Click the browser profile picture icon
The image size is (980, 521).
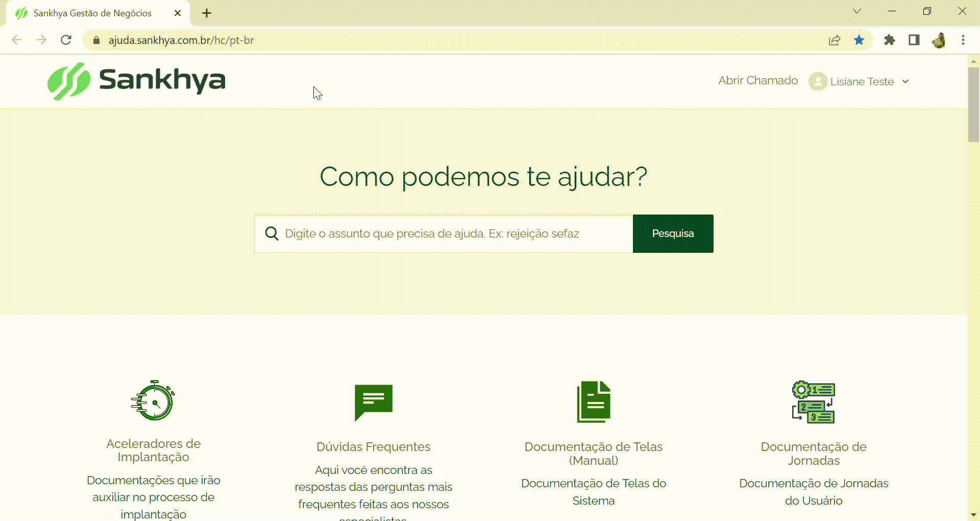click(939, 40)
